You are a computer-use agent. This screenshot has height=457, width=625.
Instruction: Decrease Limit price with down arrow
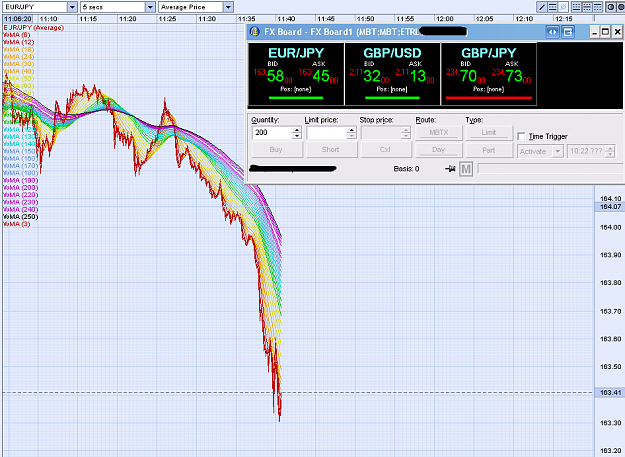coord(351,136)
